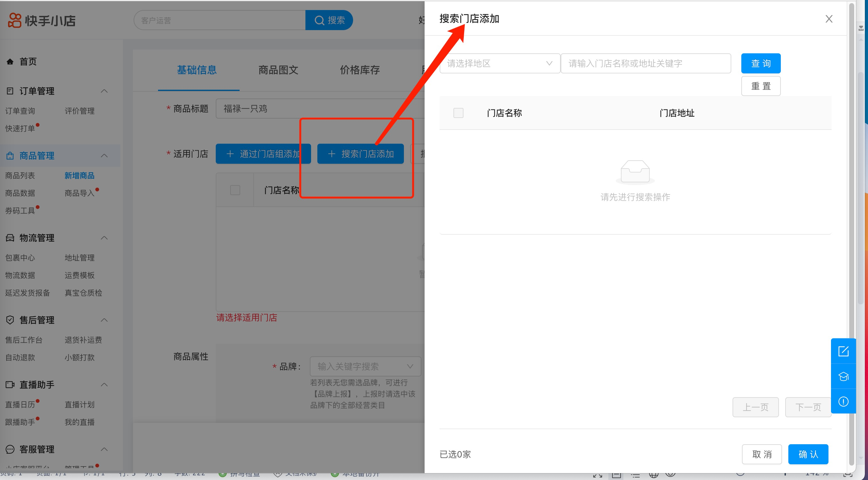
Task: Click the edit feedback icon on the right
Action: pos(843,351)
